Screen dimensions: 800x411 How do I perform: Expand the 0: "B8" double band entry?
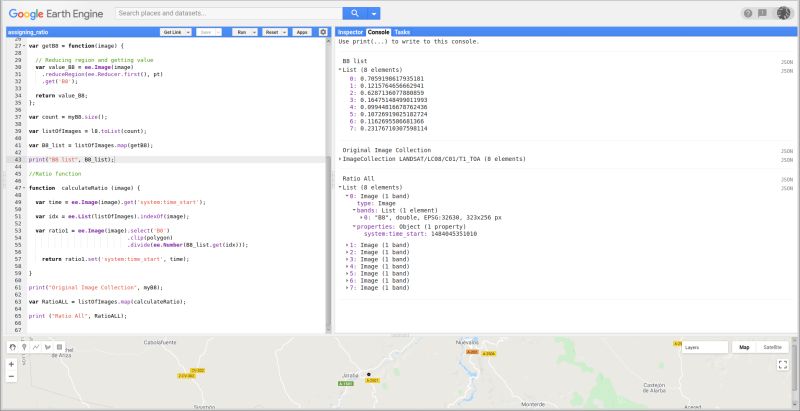coord(361,217)
